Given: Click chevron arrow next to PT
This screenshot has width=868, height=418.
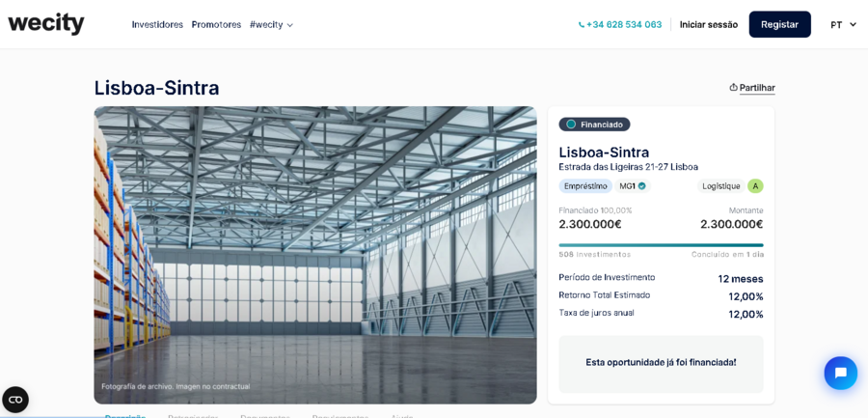Looking at the screenshot, I should [853, 25].
